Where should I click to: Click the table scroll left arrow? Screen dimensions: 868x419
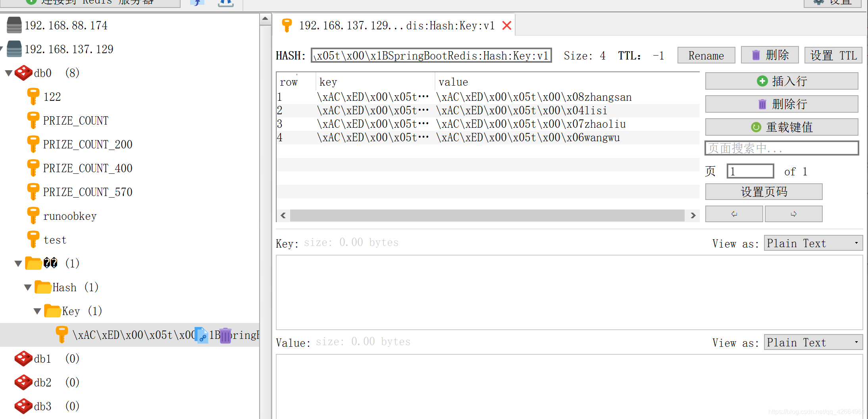point(283,215)
